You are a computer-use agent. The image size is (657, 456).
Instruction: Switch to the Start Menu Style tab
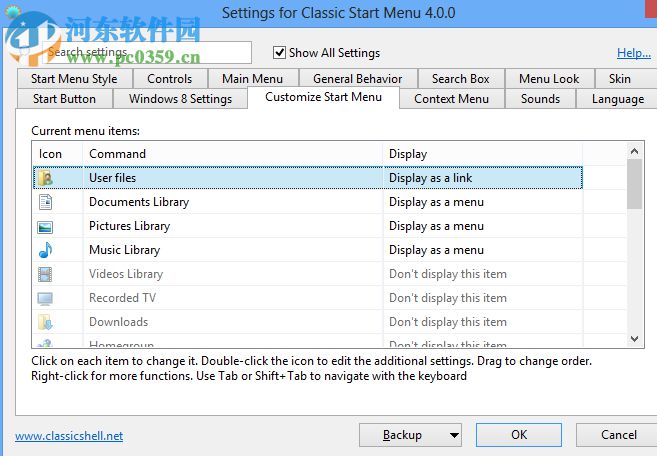click(x=75, y=79)
